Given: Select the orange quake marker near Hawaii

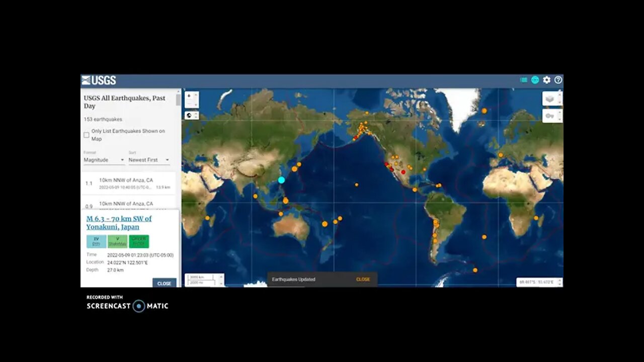Looking at the screenshot, I should [356, 185].
